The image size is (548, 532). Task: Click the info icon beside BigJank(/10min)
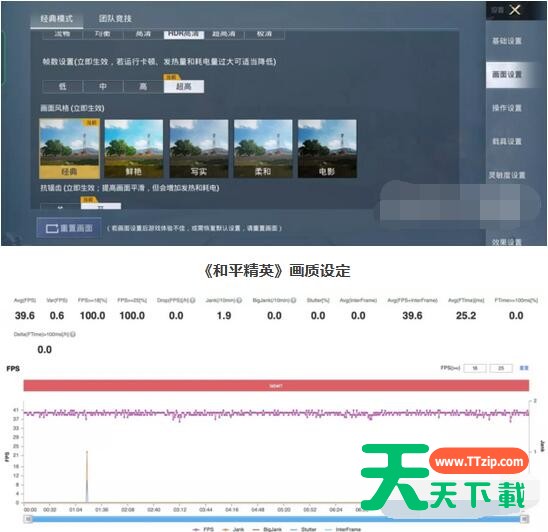pyautogui.click(x=294, y=300)
